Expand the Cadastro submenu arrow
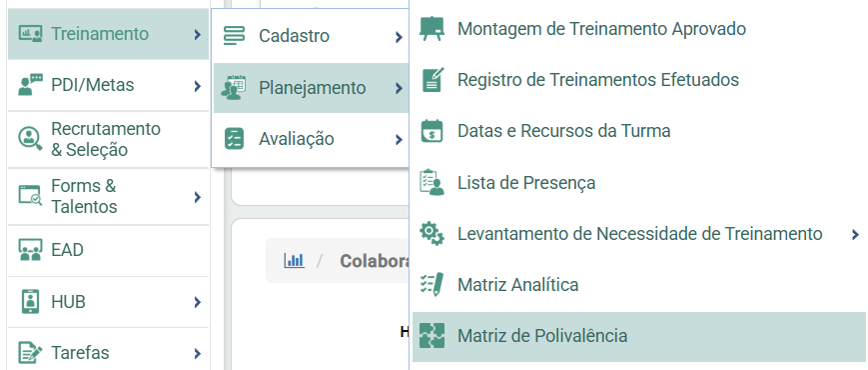 coord(399,37)
